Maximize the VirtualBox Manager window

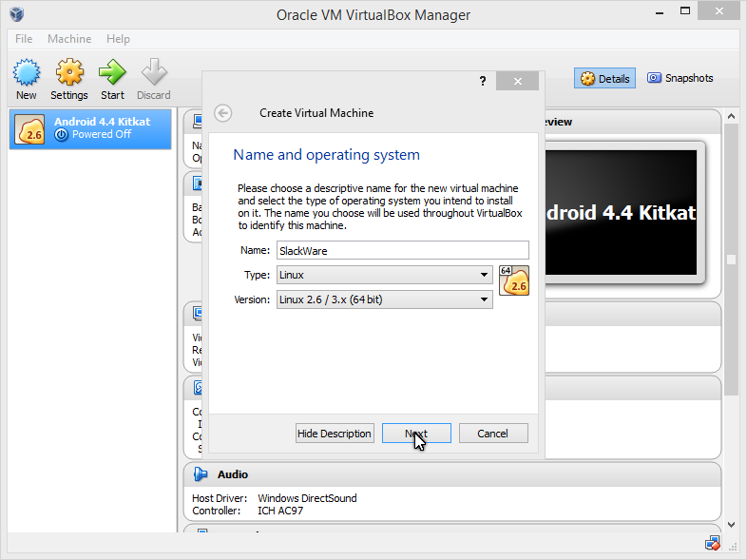pyautogui.click(x=685, y=11)
